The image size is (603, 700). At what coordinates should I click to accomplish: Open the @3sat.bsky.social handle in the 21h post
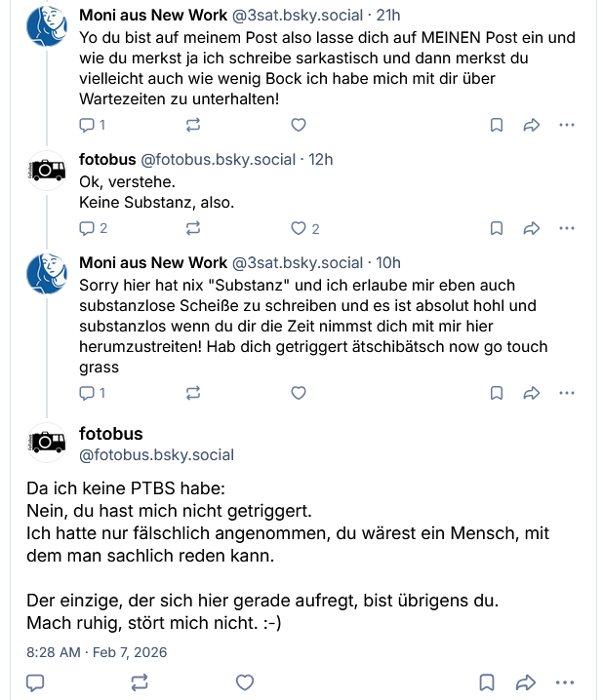(x=297, y=16)
